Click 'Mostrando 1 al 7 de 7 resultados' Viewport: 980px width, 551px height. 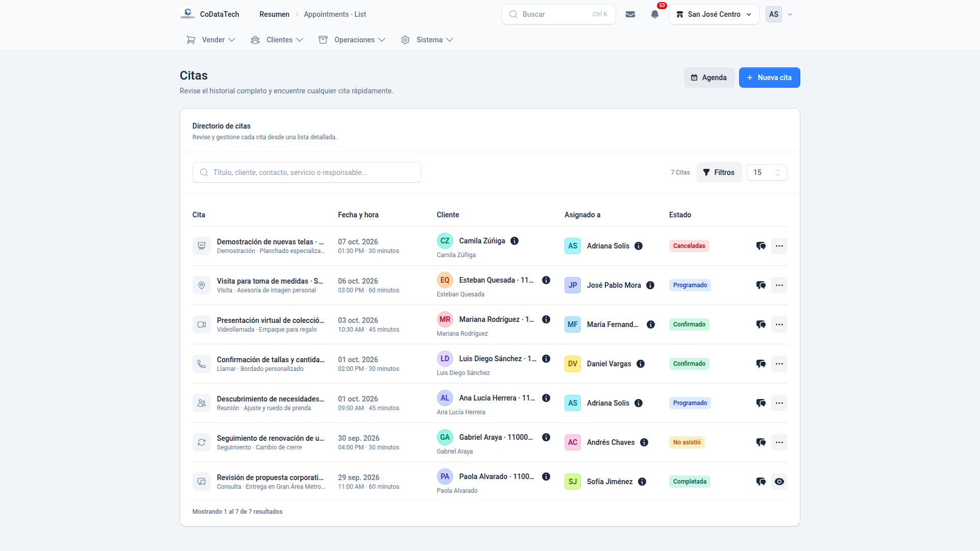tap(237, 512)
